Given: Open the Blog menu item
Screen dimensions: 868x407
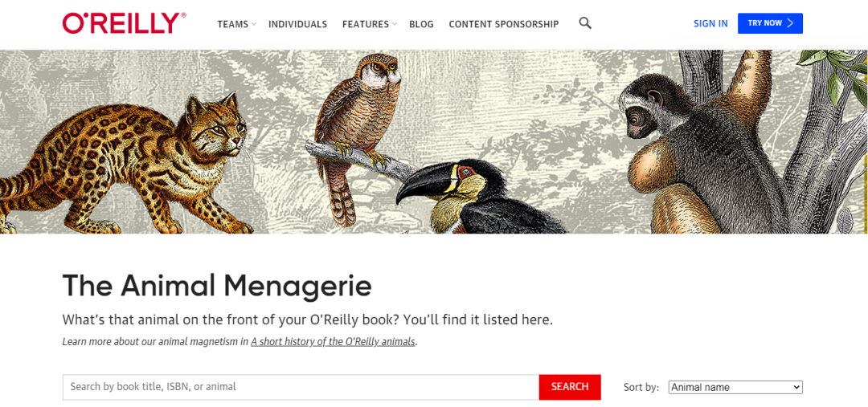Looking at the screenshot, I should pyautogui.click(x=421, y=24).
